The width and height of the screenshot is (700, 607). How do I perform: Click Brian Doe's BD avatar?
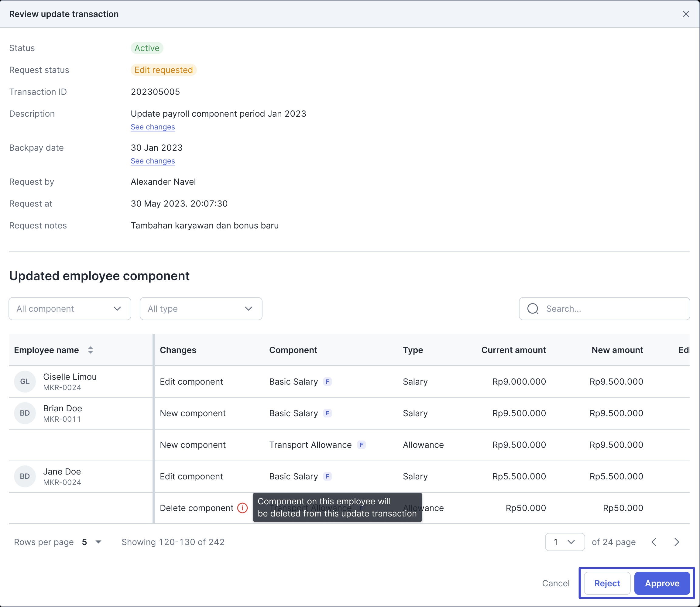coord(25,413)
